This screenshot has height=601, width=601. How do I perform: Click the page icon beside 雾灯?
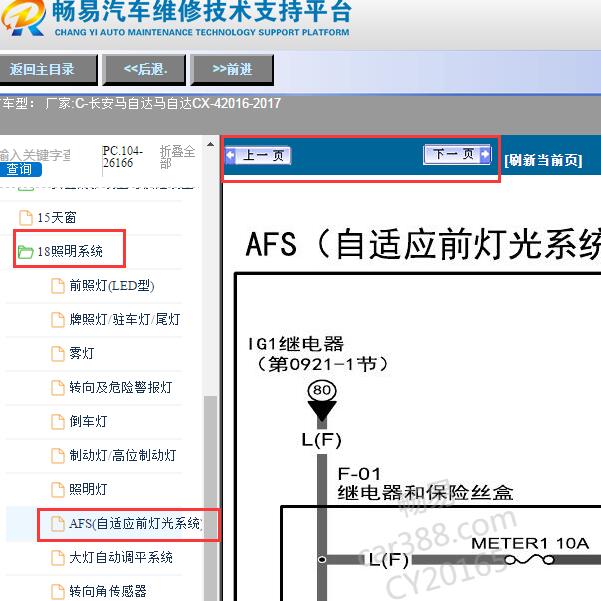58,353
